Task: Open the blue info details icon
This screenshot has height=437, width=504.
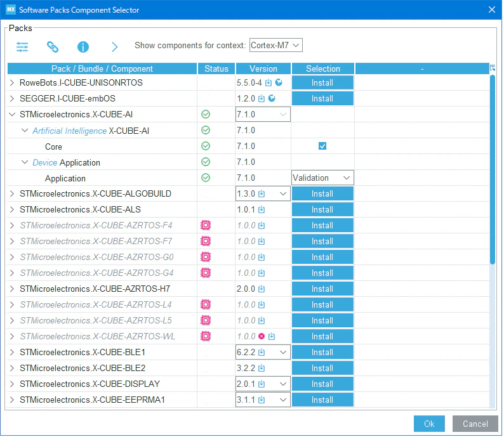Action: tap(83, 47)
